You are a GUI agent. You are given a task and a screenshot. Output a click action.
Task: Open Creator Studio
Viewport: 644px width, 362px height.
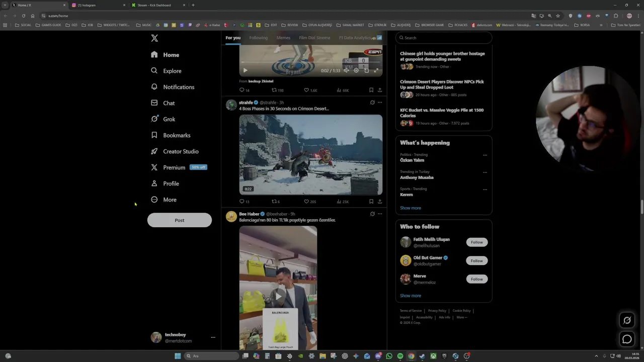pyautogui.click(x=175, y=151)
